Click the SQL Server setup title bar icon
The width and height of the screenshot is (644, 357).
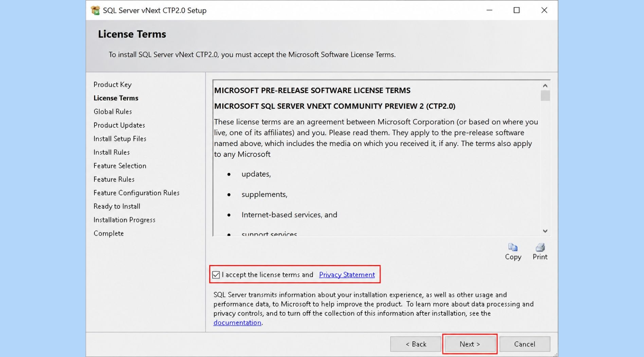(x=95, y=10)
